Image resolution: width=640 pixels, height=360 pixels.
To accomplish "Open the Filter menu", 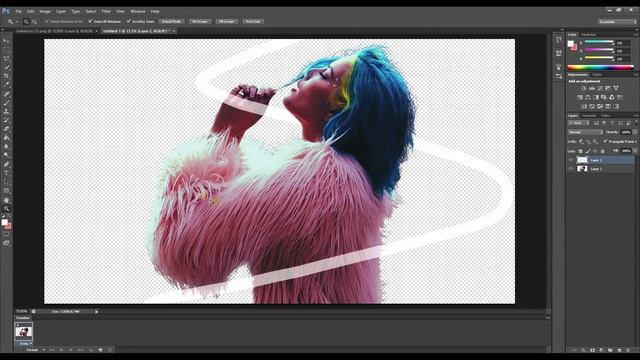I will point(106,11).
